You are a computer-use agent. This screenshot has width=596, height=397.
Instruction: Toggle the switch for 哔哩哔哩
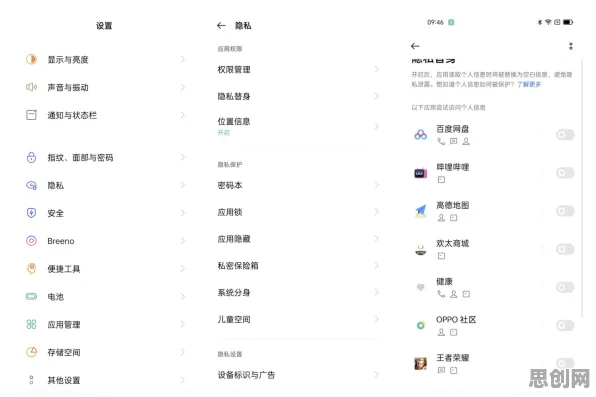[x=565, y=173]
